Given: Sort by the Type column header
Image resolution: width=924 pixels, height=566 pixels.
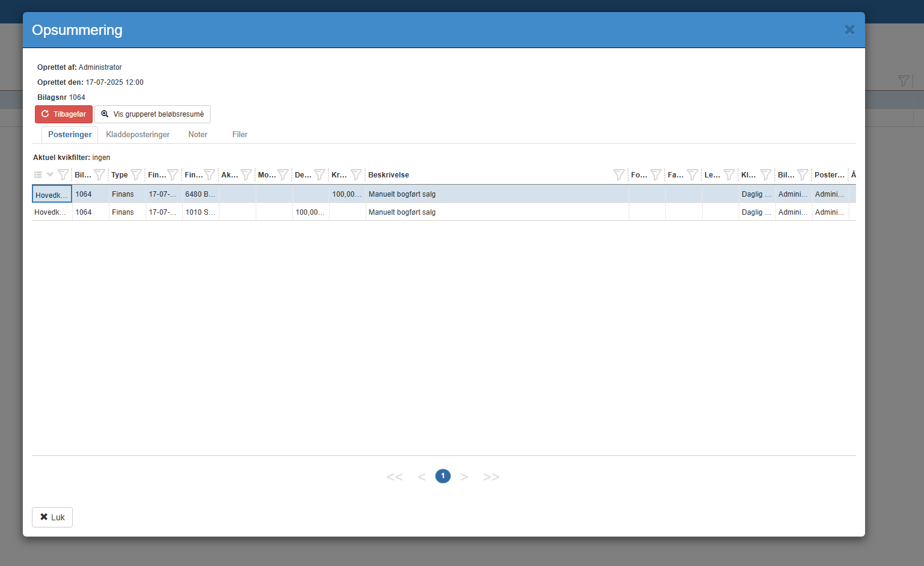Looking at the screenshot, I should (120, 175).
